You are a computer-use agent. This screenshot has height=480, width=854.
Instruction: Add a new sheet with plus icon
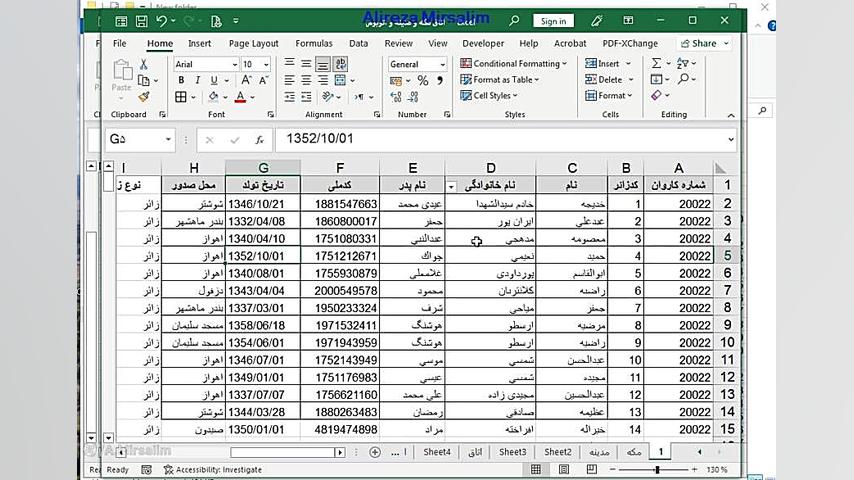[375, 452]
